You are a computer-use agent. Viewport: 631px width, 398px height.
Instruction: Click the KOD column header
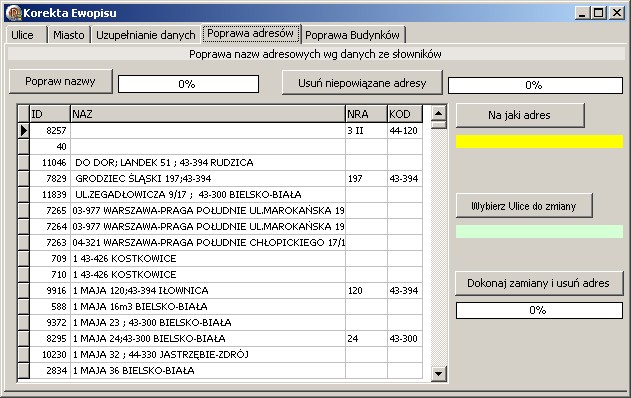(405, 114)
